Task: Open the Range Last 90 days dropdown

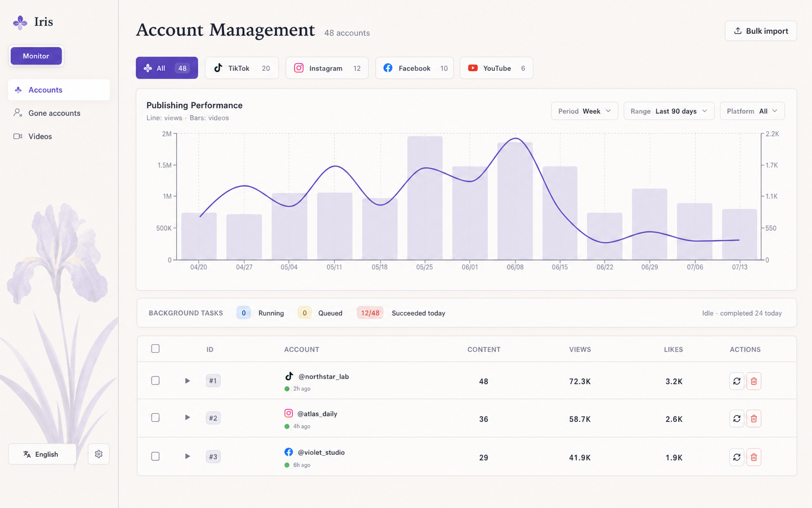Action: [x=669, y=111]
